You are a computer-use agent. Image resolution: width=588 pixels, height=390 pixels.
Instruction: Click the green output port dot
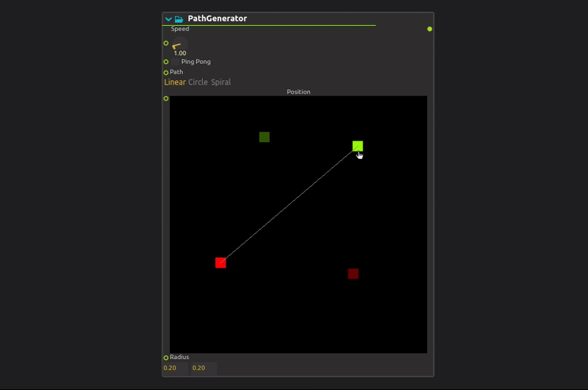tap(430, 29)
